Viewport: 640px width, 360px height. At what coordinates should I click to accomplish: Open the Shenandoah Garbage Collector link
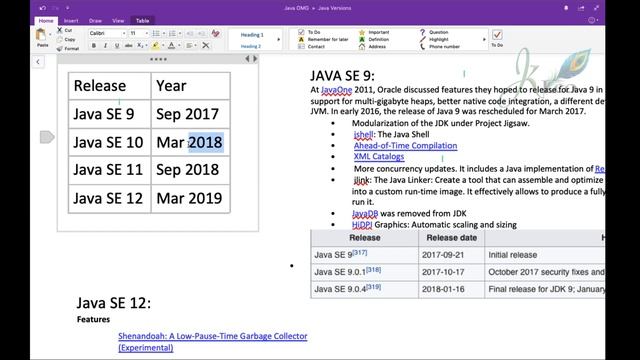tap(213, 342)
